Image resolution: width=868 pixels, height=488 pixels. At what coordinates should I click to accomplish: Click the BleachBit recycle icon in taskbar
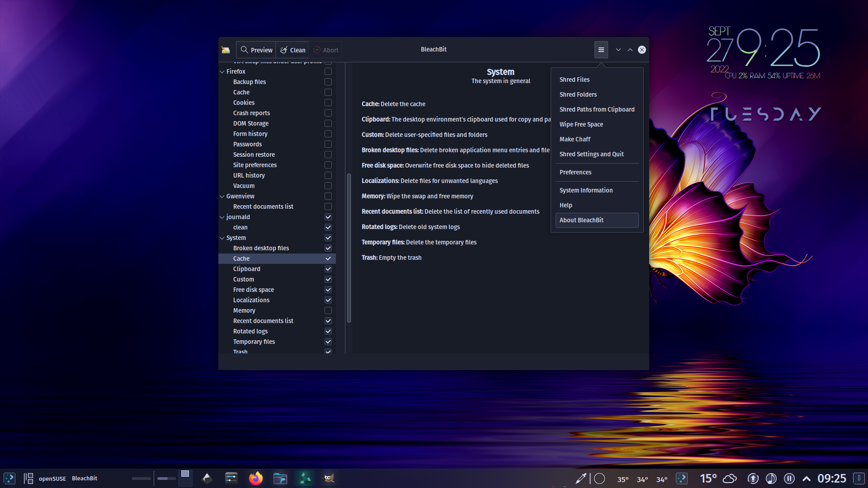tap(305, 478)
